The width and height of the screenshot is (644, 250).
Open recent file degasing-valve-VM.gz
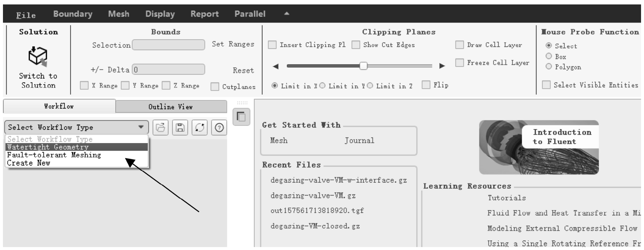pos(313,196)
